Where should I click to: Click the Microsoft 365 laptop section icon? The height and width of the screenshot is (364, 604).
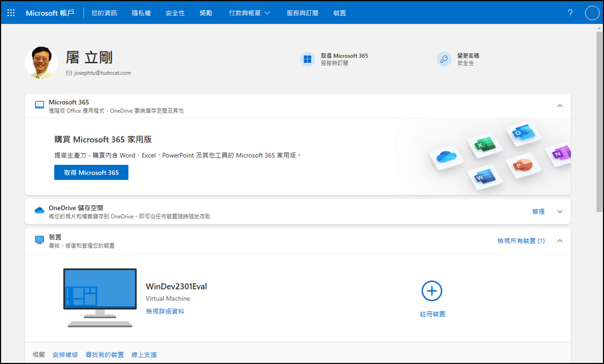point(40,105)
